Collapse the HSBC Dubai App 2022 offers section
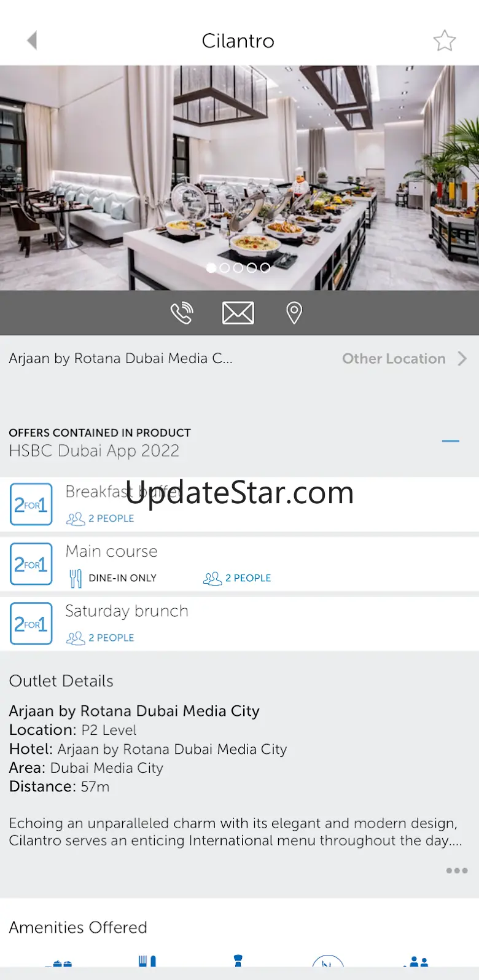The height and width of the screenshot is (980, 479). (451, 441)
